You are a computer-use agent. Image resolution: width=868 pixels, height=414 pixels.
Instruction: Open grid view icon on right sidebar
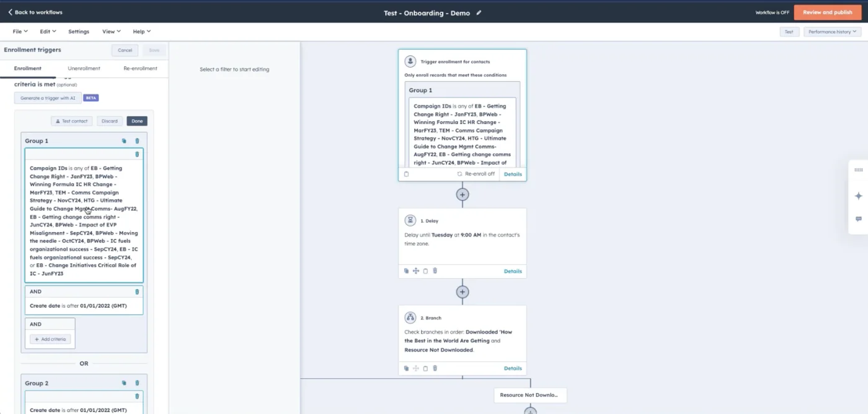point(858,170)
